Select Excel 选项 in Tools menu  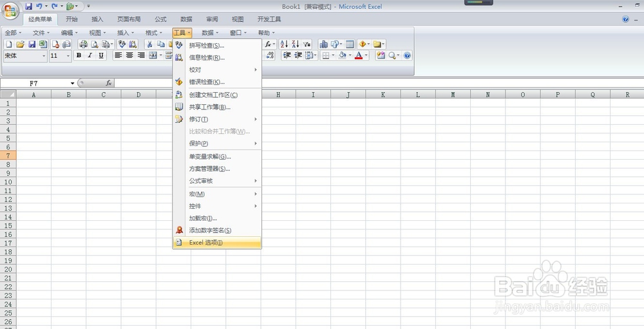217,243
